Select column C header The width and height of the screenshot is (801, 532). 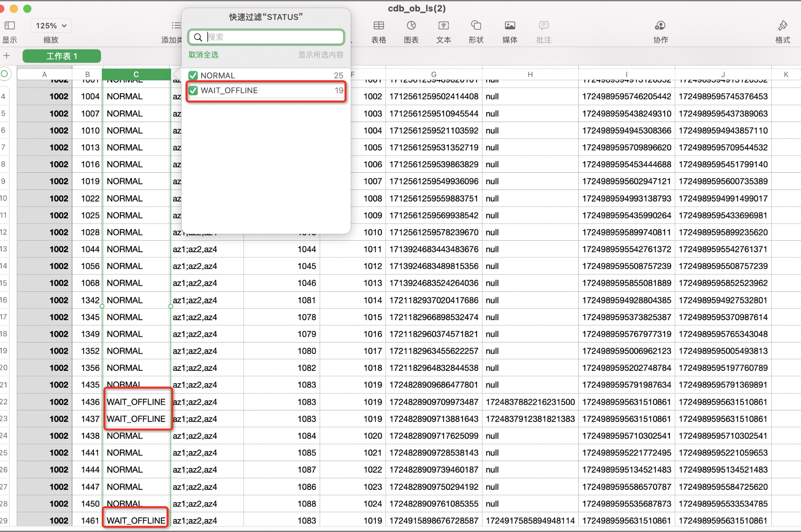(x=136, y=74)
